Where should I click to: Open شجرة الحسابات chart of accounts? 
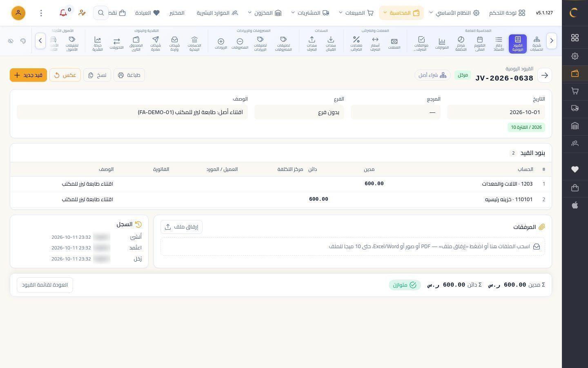pos(537,43)
